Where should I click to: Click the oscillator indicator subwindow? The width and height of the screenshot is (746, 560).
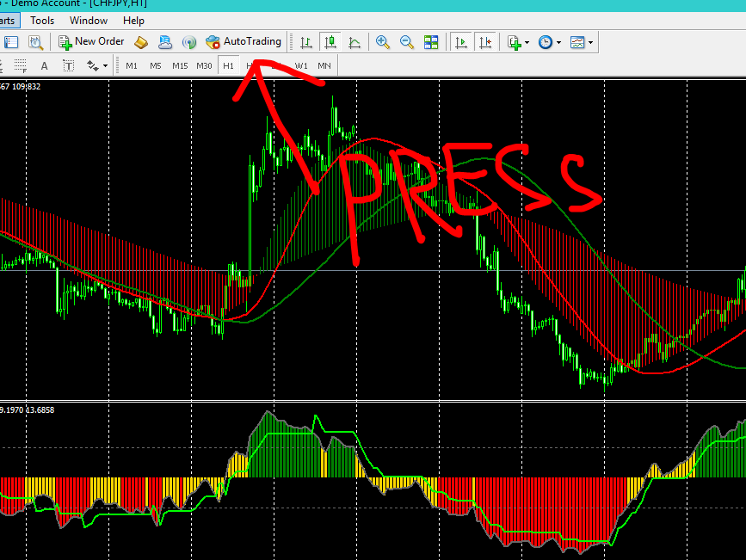pyautogui.click(x=373, y=482)
